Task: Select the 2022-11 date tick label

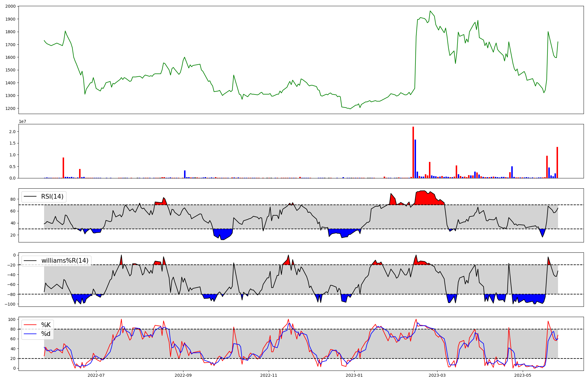Action: click(269, 375)
